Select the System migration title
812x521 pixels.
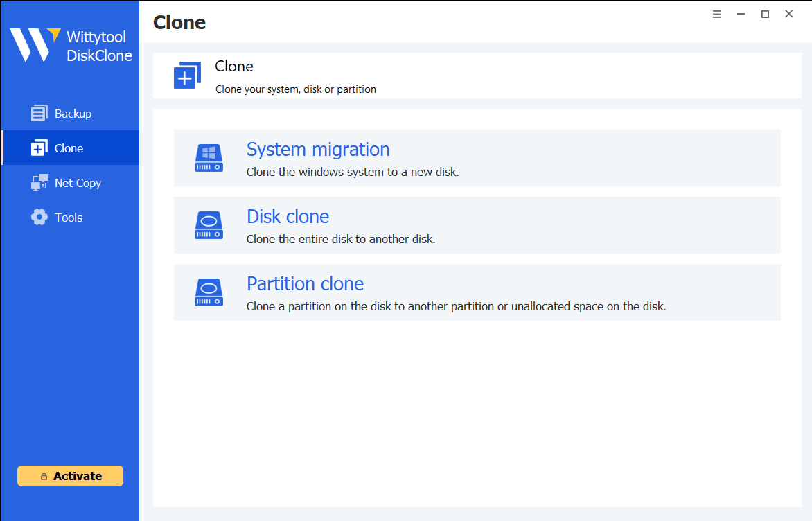318,150
